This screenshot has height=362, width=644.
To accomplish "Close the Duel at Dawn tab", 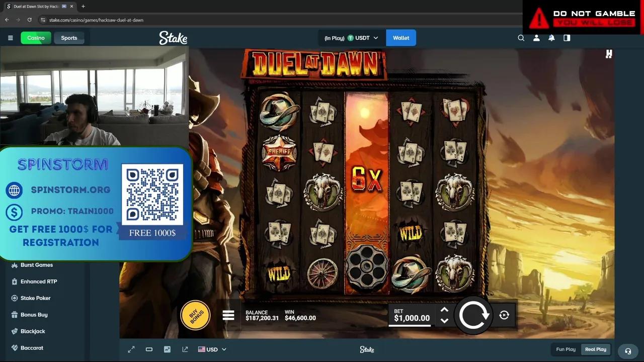I will (x=71, y=7).
